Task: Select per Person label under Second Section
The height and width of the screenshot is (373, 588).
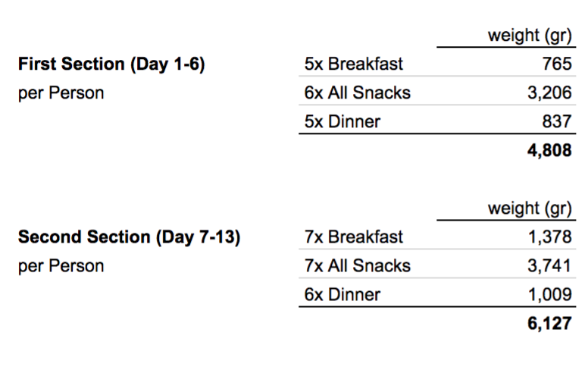Action: tap(61, 267)
